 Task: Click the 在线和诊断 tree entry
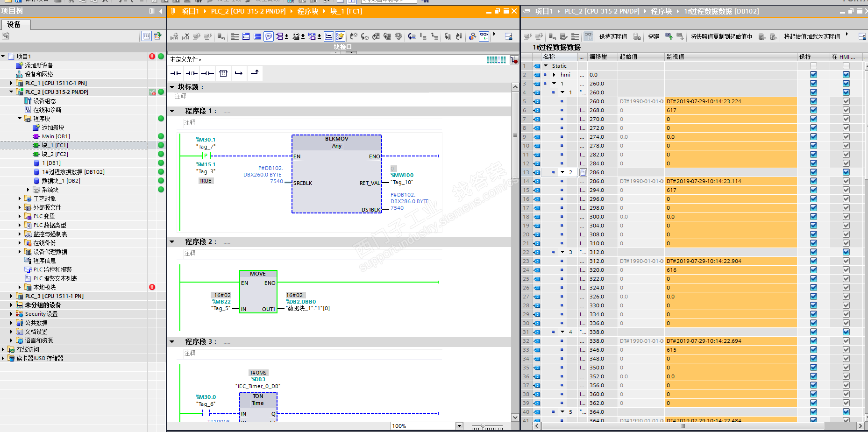pos(47,110)
